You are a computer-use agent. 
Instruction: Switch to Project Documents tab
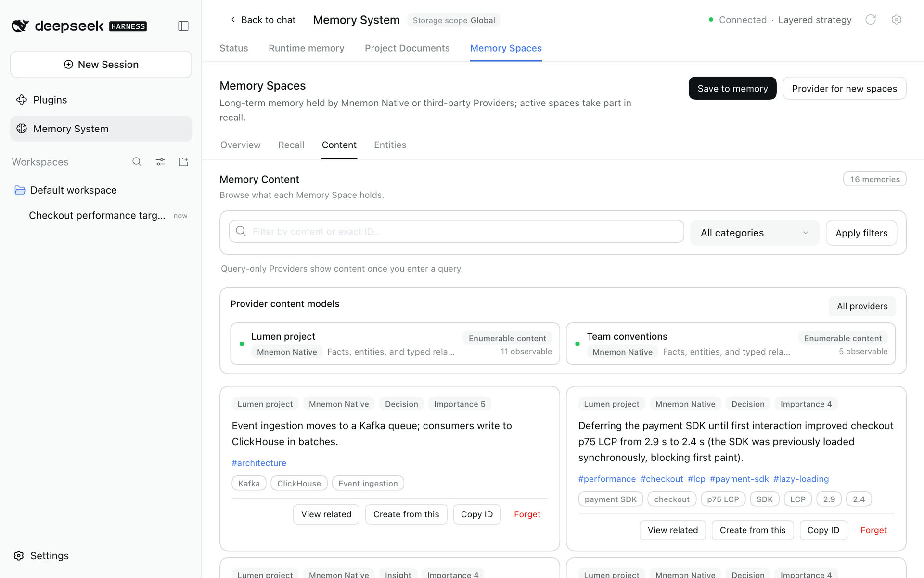[407, 48]
